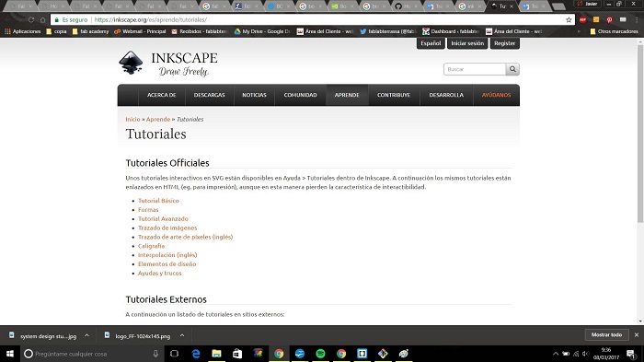Open options for system design stu...jpg download
The width and height of the screenshot is (644, 362).
click(86, 335)
